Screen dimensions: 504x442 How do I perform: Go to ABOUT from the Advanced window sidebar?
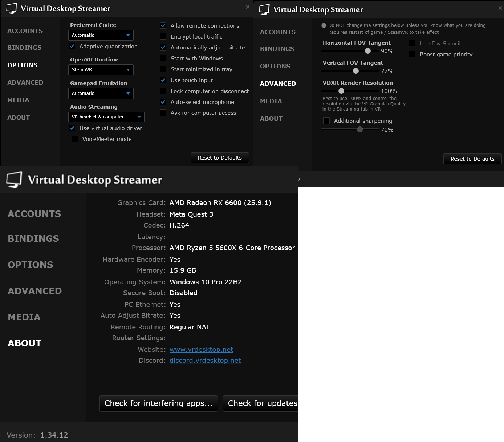[271, 119]
